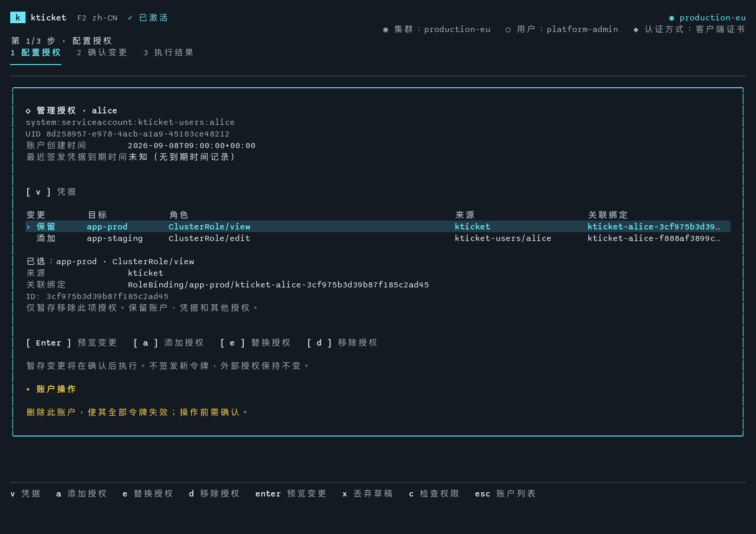Click the production-eu context indicator dot
Viewport: 756px width, 534px height.
coord(671,18)
